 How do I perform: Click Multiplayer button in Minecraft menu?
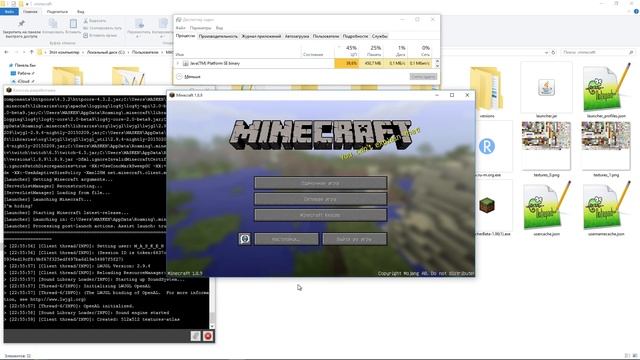tap(320, 199)
